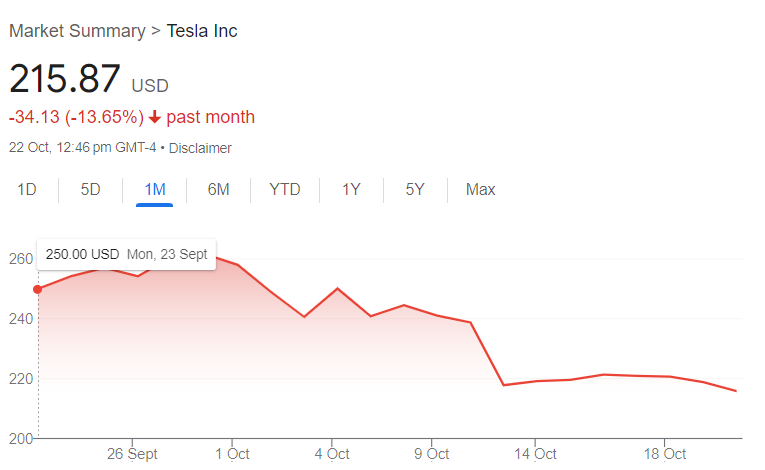This screenshot has width=765, height=470.
Task: Show the YTD price chart
Action: 285,189
